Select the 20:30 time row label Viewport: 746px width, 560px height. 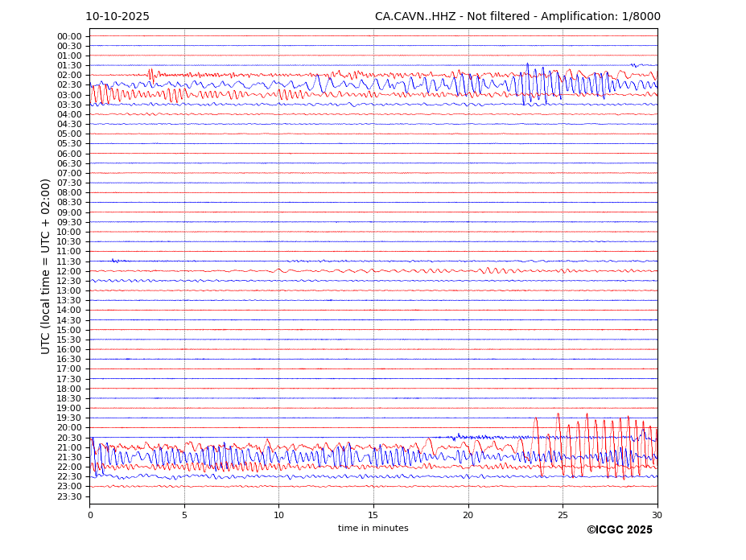point(69,438)
